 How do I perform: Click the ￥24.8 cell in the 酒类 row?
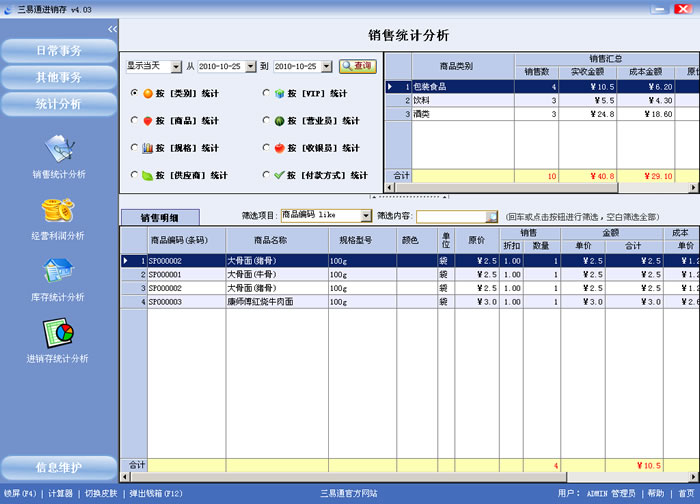pos(588,114)
